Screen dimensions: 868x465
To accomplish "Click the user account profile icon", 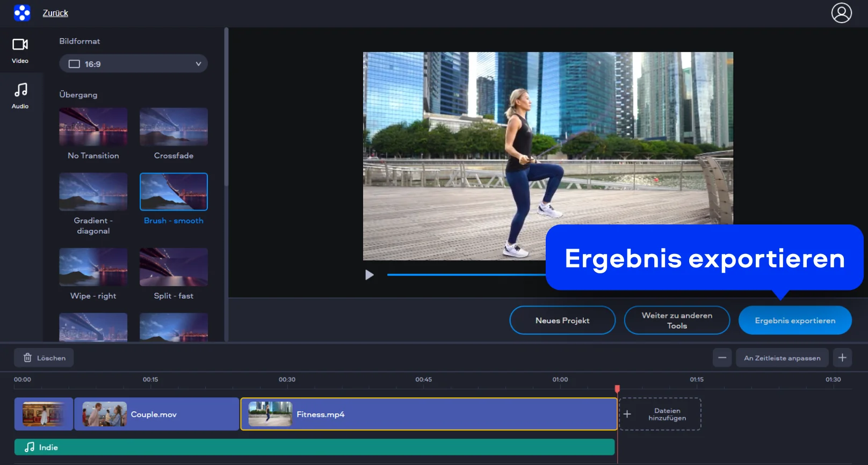I will pos(841,13).
